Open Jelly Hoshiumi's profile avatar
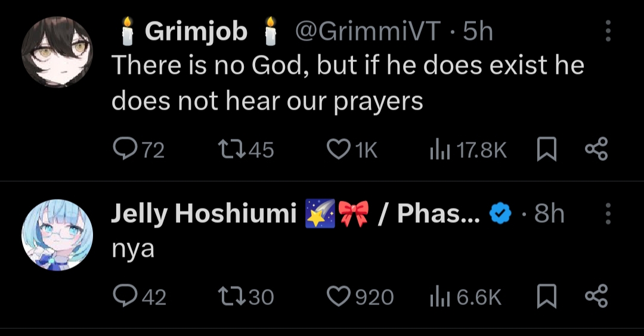644x336 pixels. coord(57,234)
